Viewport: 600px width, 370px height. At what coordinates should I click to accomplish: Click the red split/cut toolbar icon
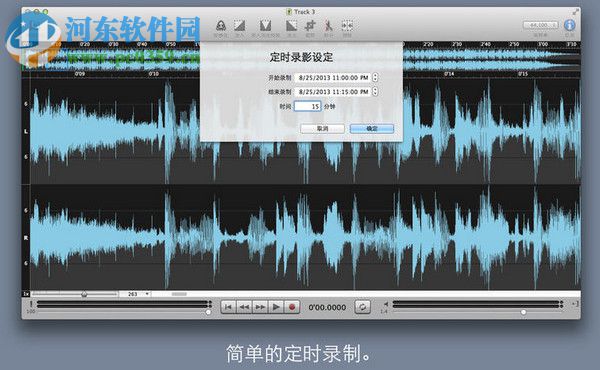pos(328,26)
